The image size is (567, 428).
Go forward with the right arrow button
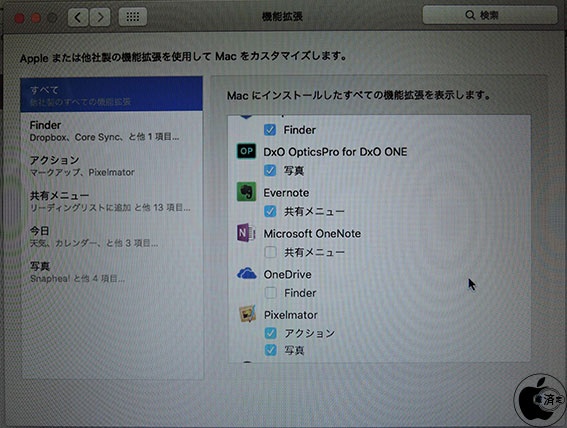(x=100, y=17)
